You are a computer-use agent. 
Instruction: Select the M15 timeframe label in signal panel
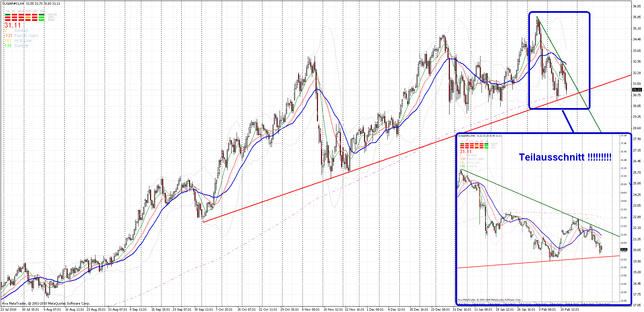28,11
